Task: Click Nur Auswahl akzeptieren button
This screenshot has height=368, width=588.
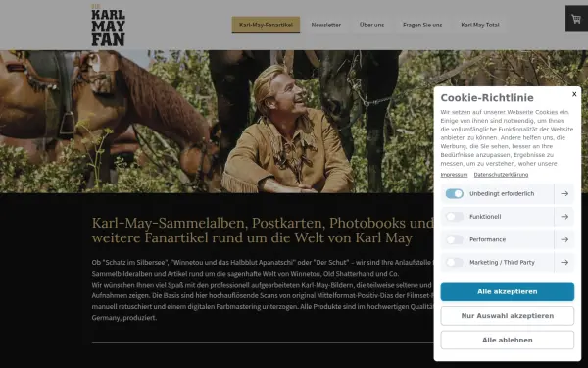Action: [508, 316]
